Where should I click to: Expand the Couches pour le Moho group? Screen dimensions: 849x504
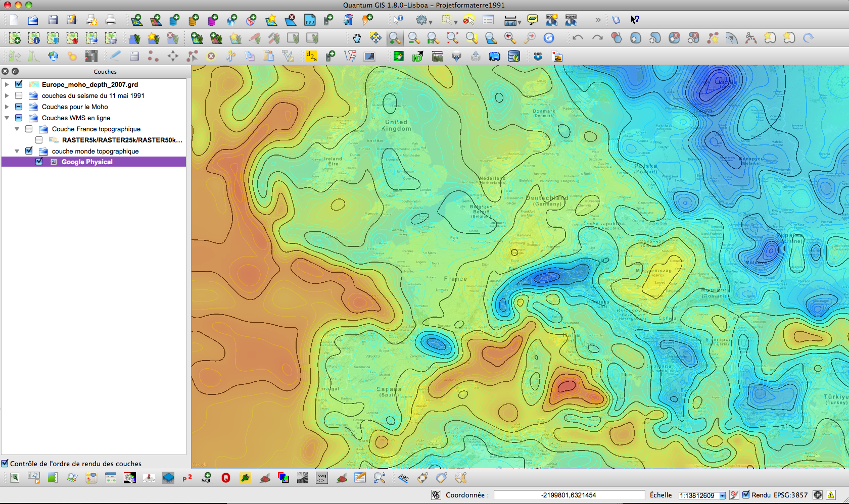tap(7, 107)
